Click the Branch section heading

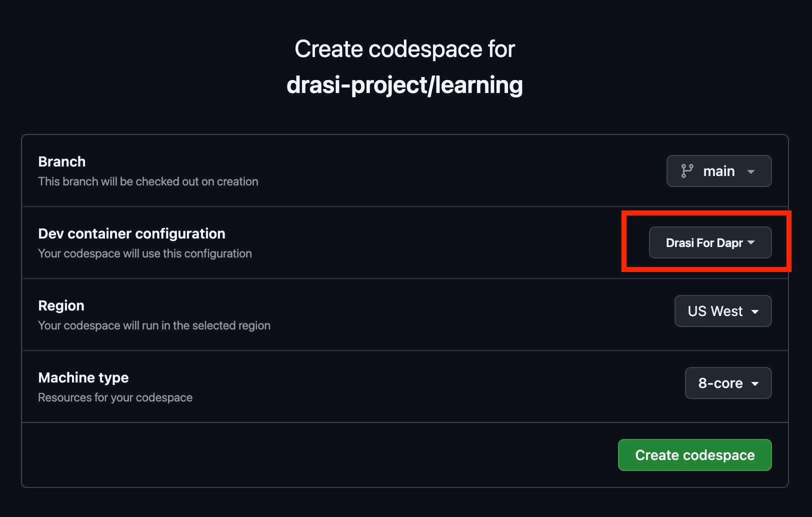pyautogui.click(x=61, y=161)
